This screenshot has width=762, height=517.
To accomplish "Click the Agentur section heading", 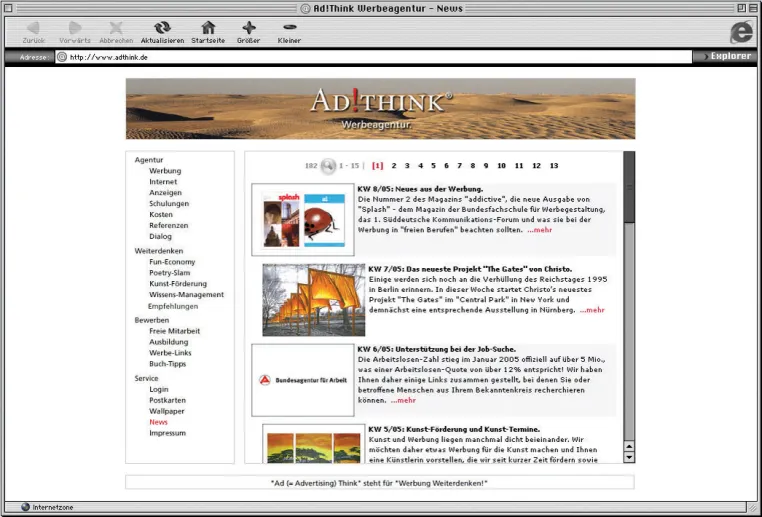I will [149, 160].
